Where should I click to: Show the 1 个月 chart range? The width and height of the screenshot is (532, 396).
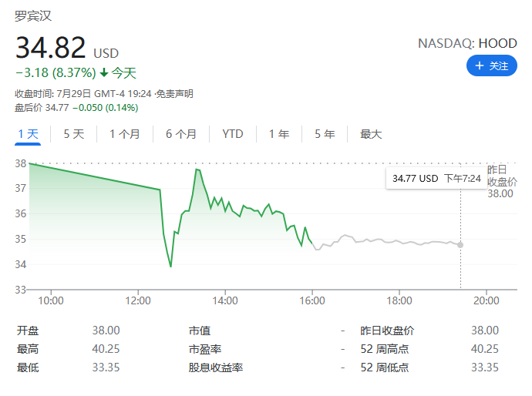[x=125, y=134]
